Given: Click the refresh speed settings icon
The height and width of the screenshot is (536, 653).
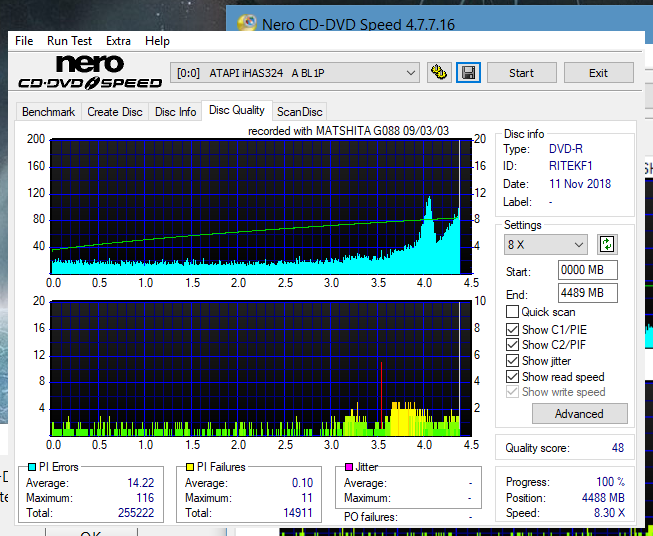Looking at the screenshot, I should [607, 244].
